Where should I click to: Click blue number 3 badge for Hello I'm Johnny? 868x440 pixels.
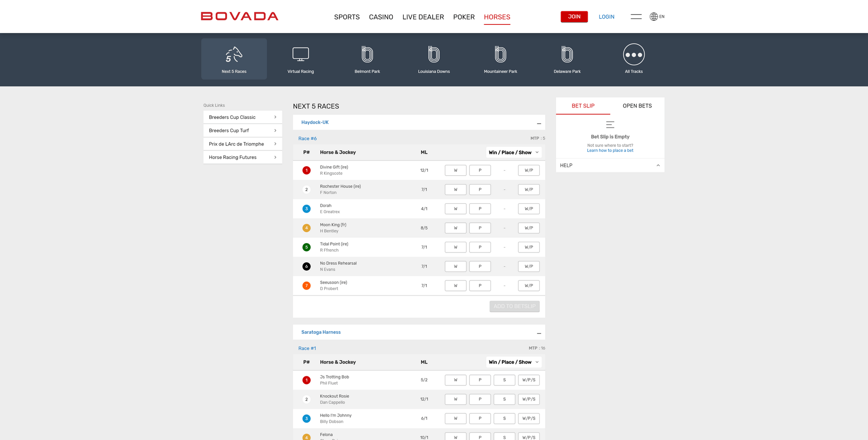click(307, 418)
